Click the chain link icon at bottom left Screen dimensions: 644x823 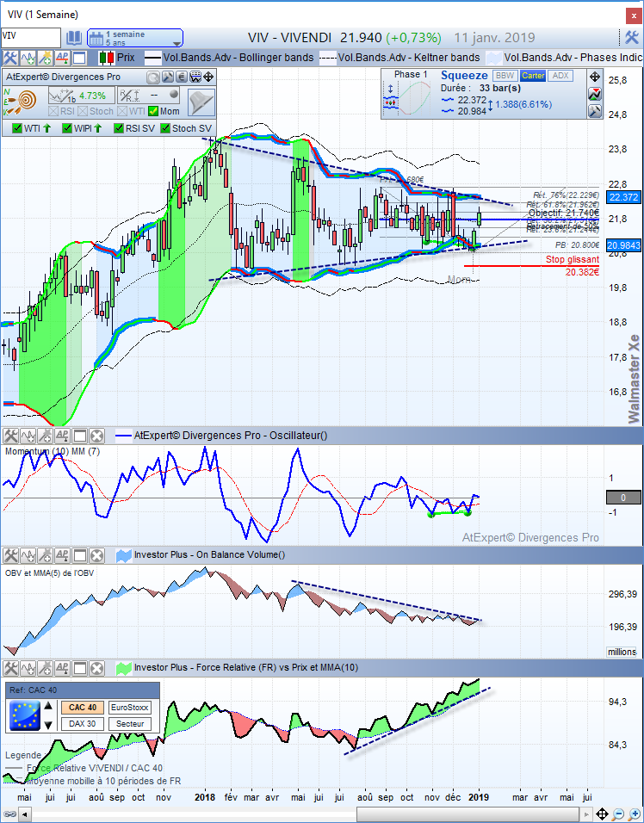[x=10, y=814]
